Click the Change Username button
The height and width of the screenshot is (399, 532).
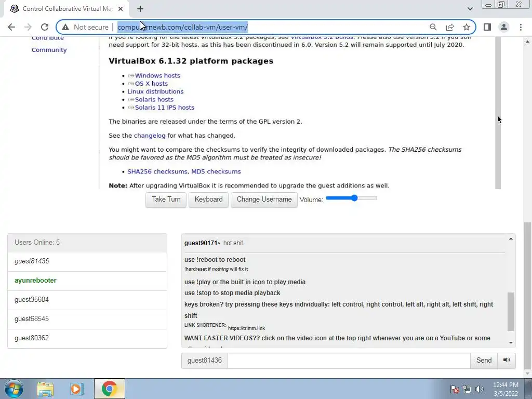[x=264, y=200]
